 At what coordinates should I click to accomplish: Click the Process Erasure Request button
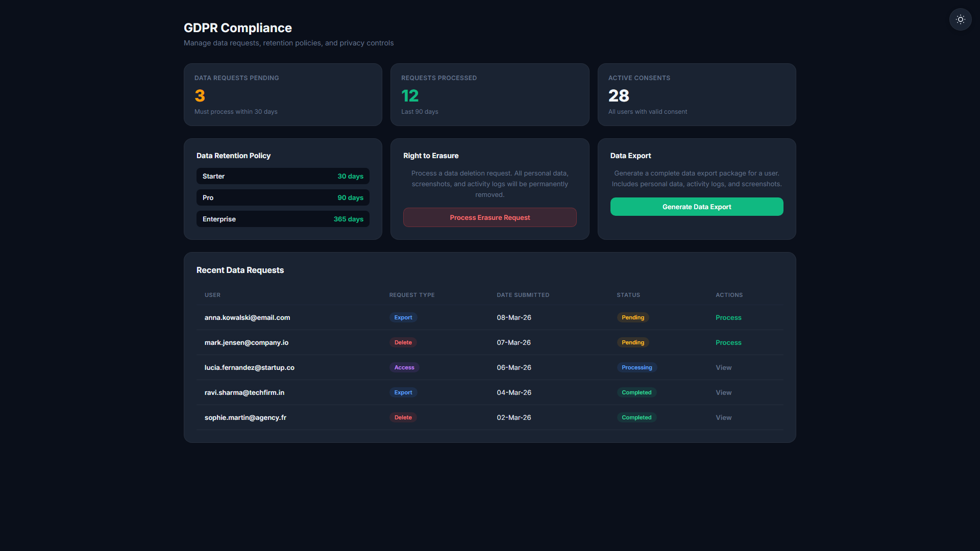pyautogui.click(x=489, y=217)
